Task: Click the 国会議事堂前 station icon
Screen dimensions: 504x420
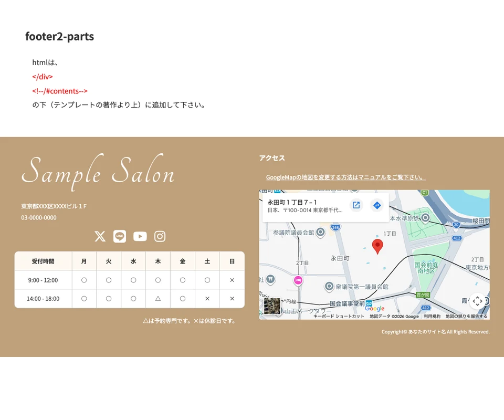Action: pyautogui.click(x=369, y=303)
